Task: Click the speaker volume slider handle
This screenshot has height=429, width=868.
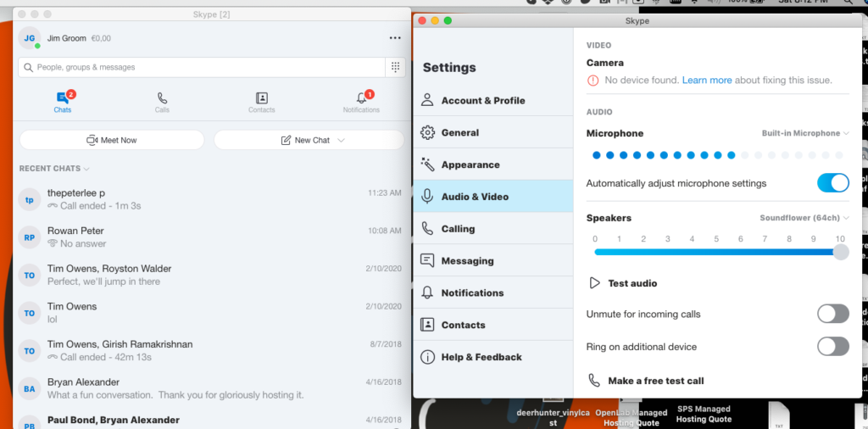Action: coord(841,252)
